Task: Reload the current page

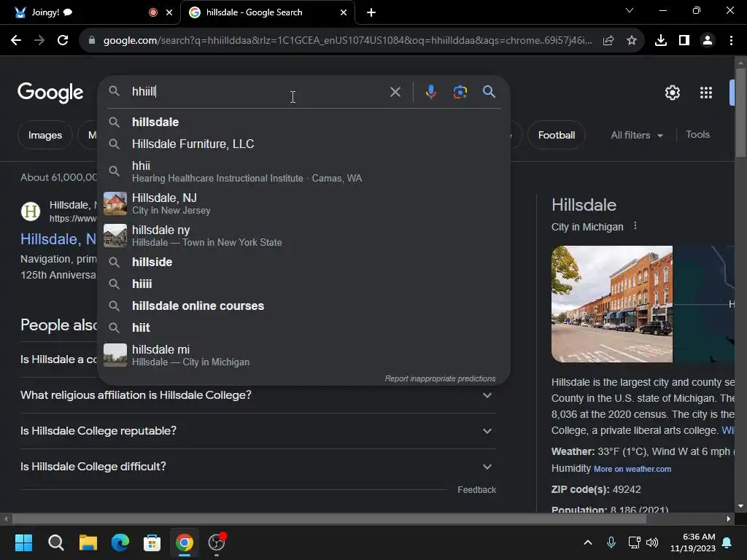Action: [63, 41]
